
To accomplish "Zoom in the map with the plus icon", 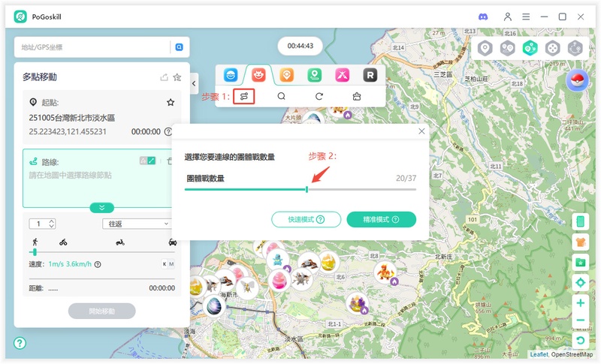I will pyautogui.click(x=580, y=303).
